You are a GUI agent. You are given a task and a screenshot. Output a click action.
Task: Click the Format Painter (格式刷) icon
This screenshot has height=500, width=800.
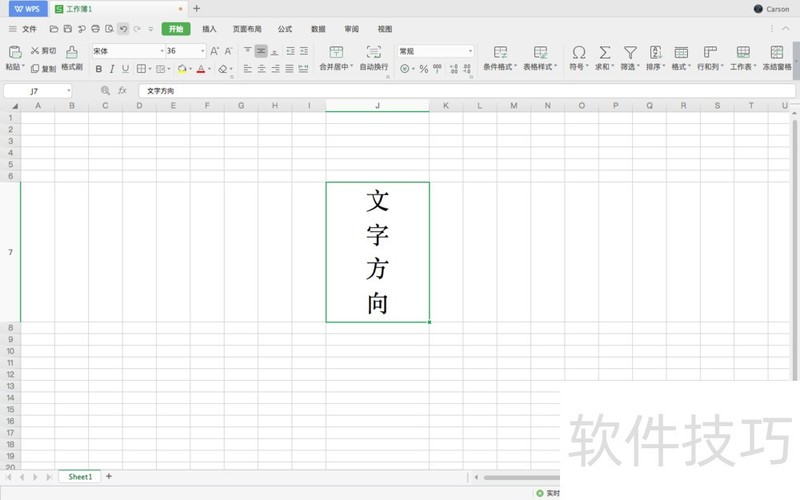click(72, 52)
